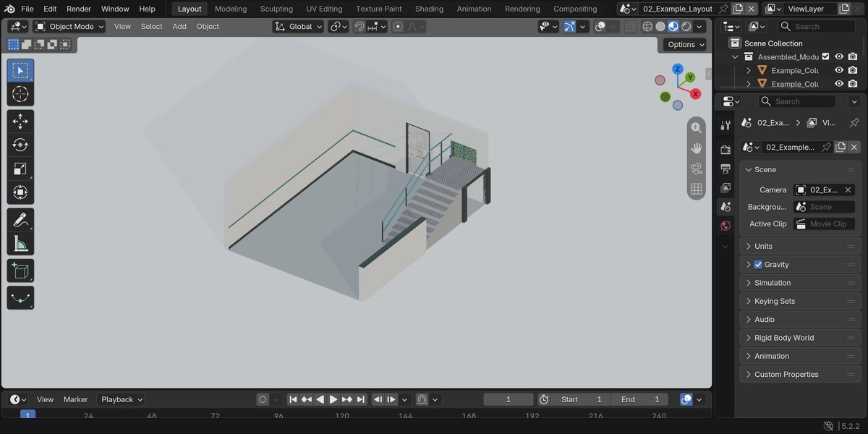The image size is (868, 434).
Task: Jump timeline to the start frame
Action: click(293, 399)
